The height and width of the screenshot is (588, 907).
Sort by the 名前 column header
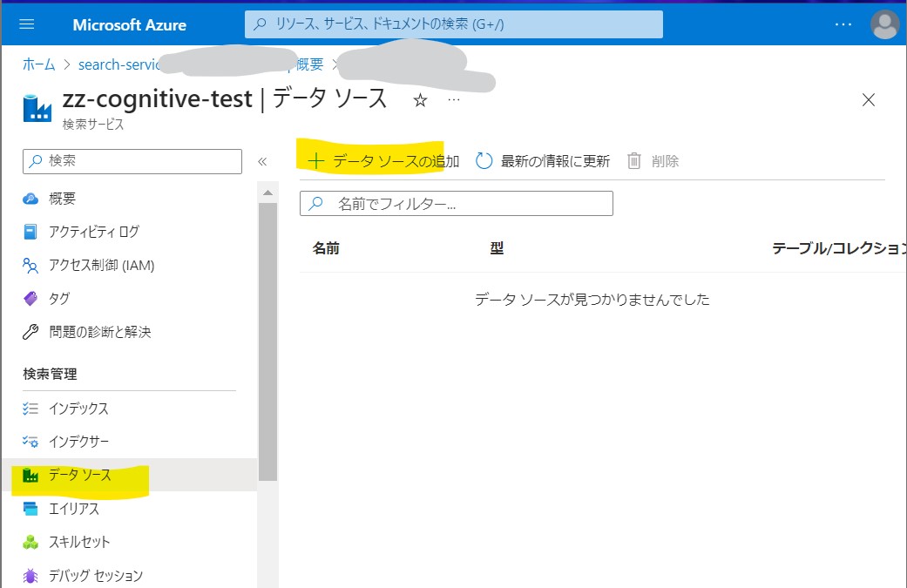point(326,248)
